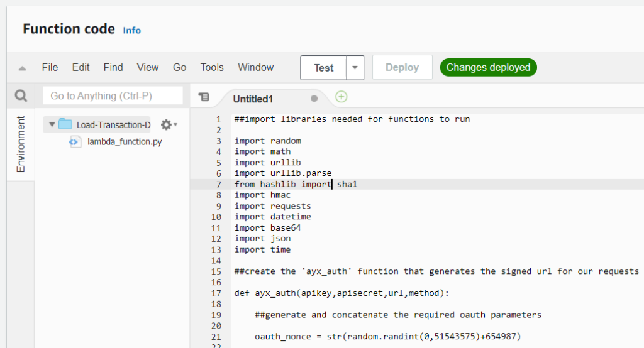Screen dimensions: 644x348
Task: Click the 'import hmac' line
Action: [262, 195]
